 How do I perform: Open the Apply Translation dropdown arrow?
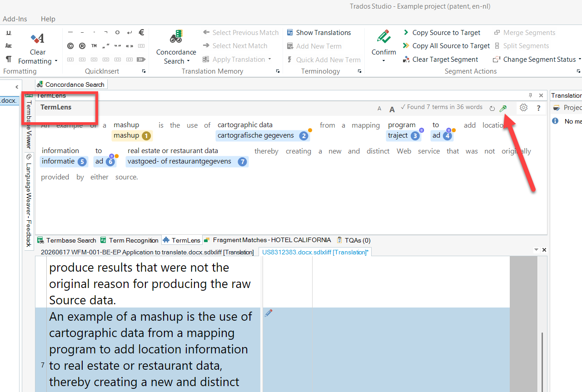(x=269, y=60)
